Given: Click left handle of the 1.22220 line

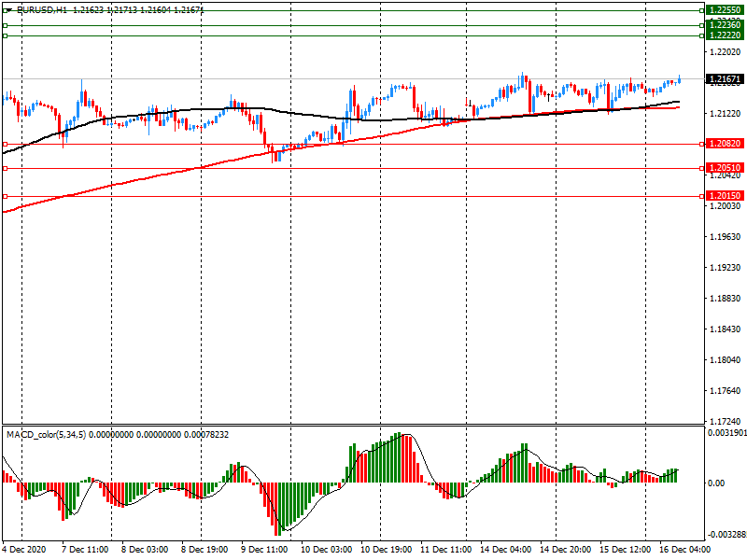Looking at the screenshot, I should click(x=5, y=35).
